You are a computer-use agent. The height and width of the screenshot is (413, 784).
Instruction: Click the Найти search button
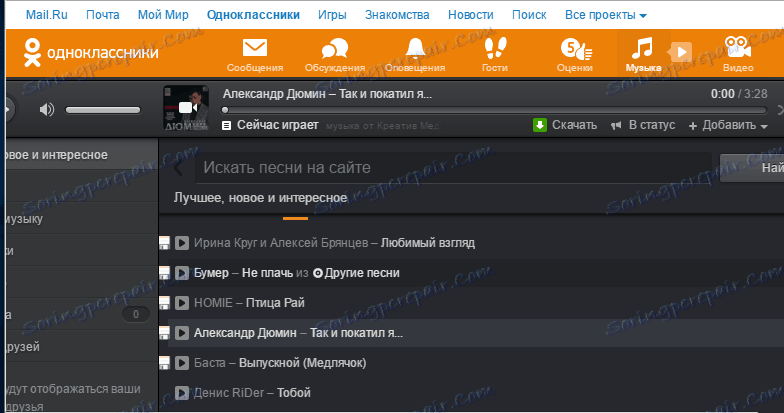(752, 168)
